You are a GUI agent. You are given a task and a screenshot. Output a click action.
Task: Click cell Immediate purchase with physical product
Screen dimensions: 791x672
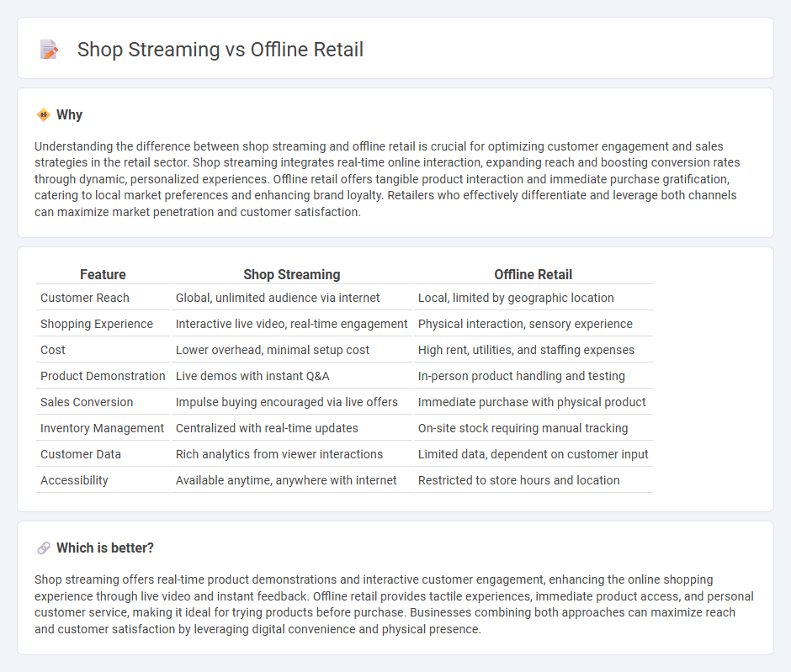pyautogui.click(x=534, y=402)
